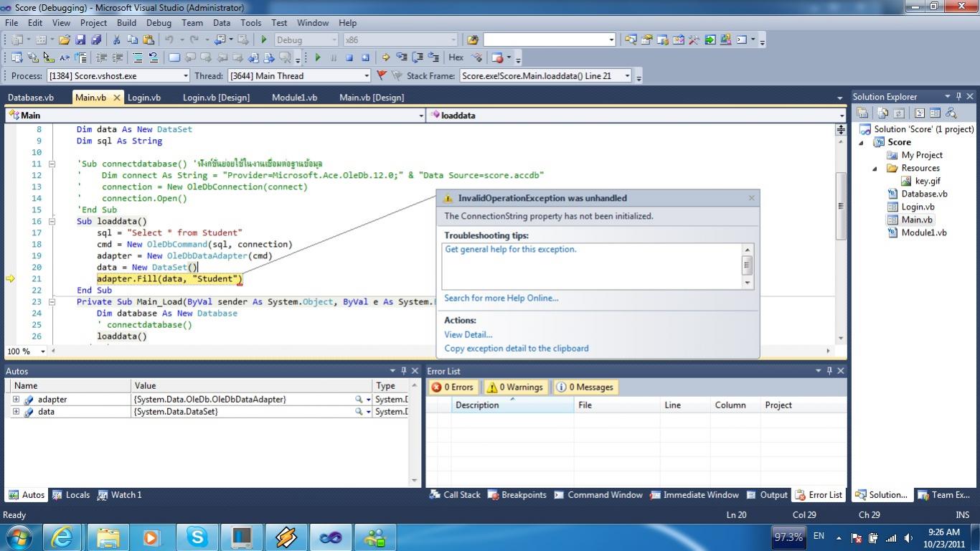Image resolution: width=980 pixels, height=551 pixels.
Task: Collapse the Score project node
Action: (862, 142)
